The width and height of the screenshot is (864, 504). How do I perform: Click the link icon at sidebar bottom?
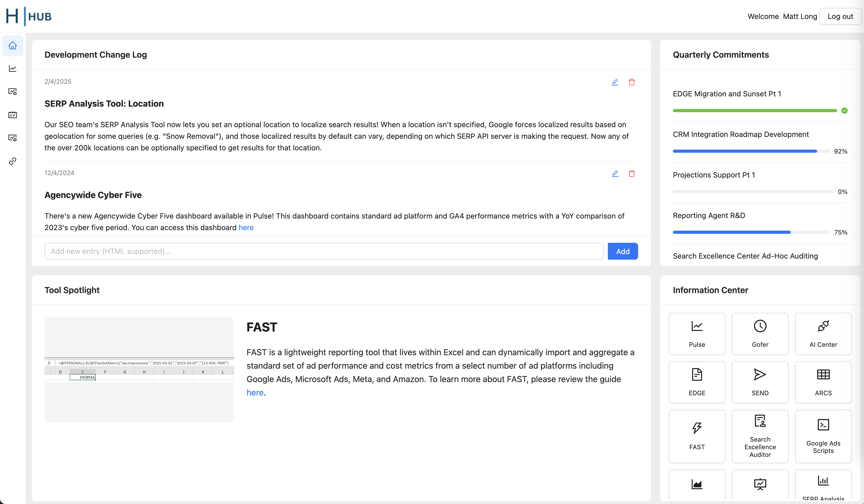(12, 161)
